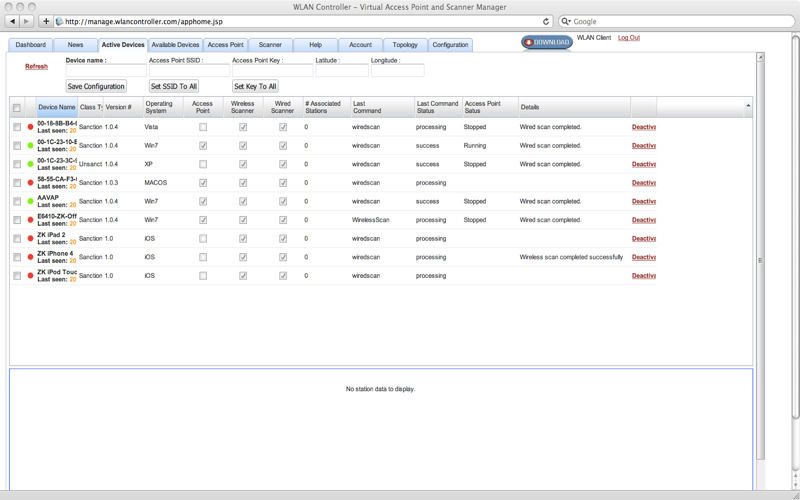Click the blue DOWNLOAD badge button

pos(547,42)
